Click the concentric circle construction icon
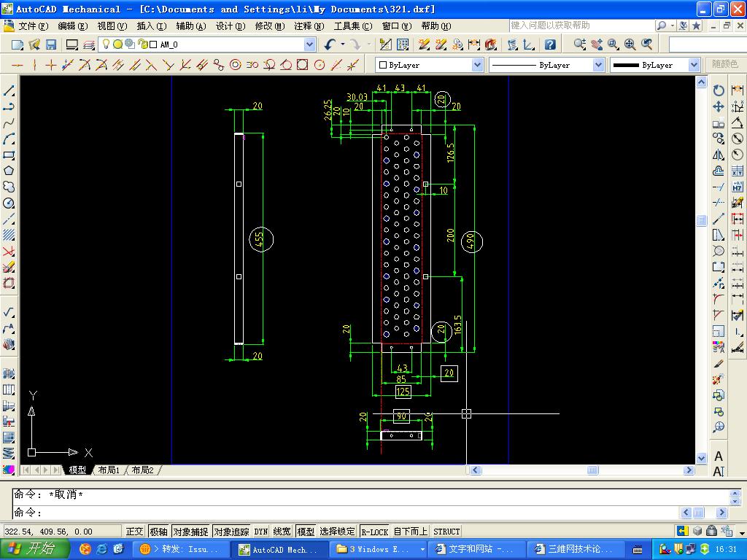 236,65
